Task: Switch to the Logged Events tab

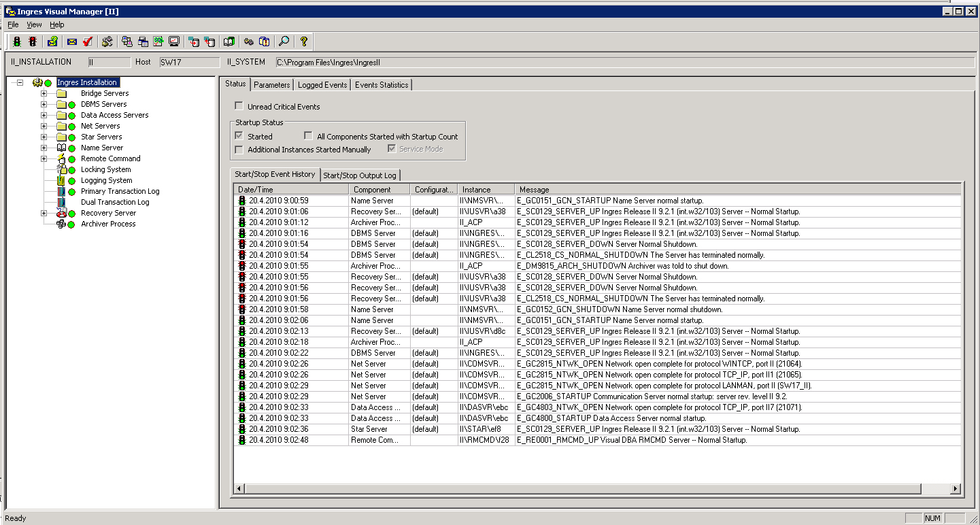Action: [322, 85]
